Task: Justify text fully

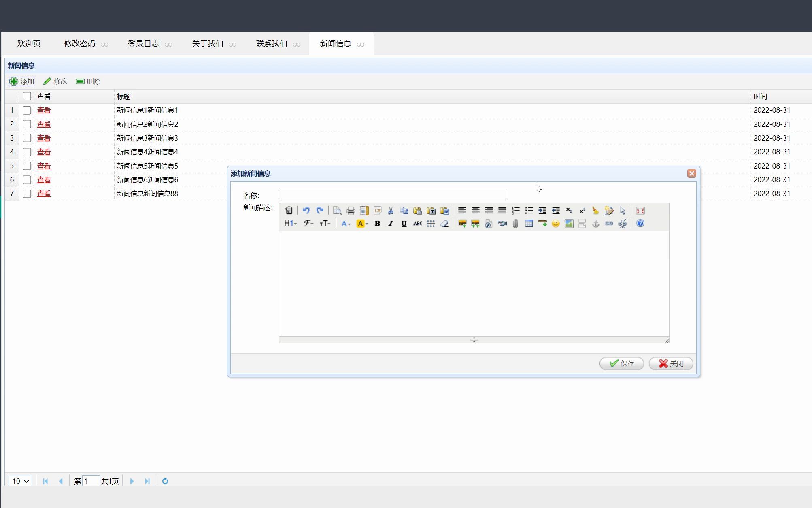Action: pyautogui.click(x=502, y=211)
